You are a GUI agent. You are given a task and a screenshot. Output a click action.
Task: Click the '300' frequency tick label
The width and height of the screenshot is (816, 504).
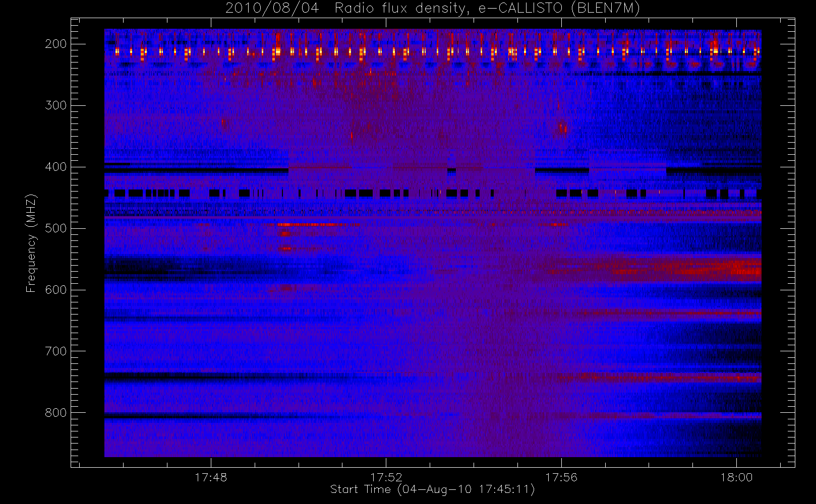tap(55, 105)
